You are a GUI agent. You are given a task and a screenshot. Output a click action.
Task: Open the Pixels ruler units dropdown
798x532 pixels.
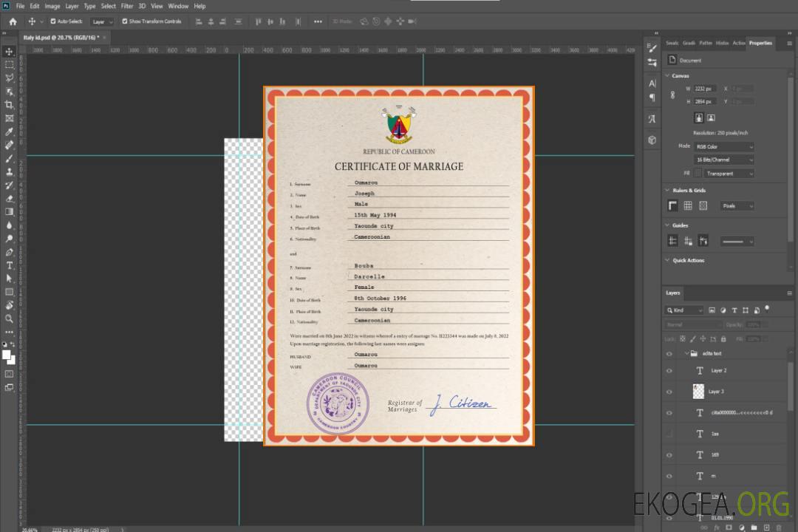tap(737, 205)
